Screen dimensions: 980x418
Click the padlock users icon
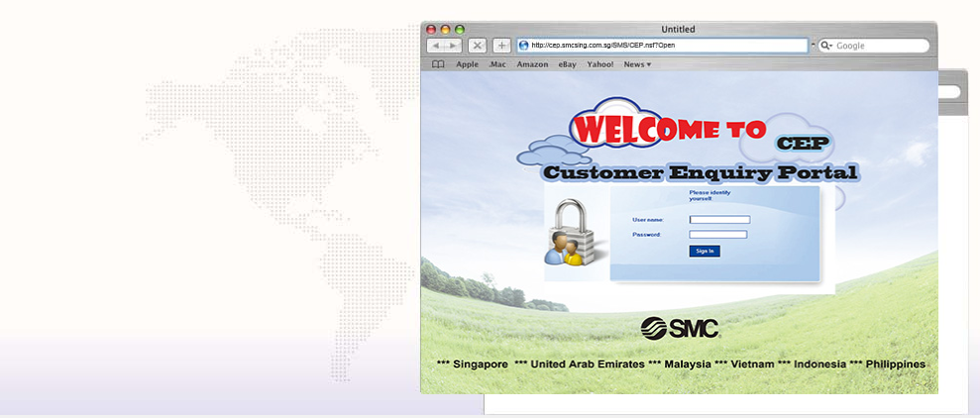pyautogui.click(x=572, y=233)
